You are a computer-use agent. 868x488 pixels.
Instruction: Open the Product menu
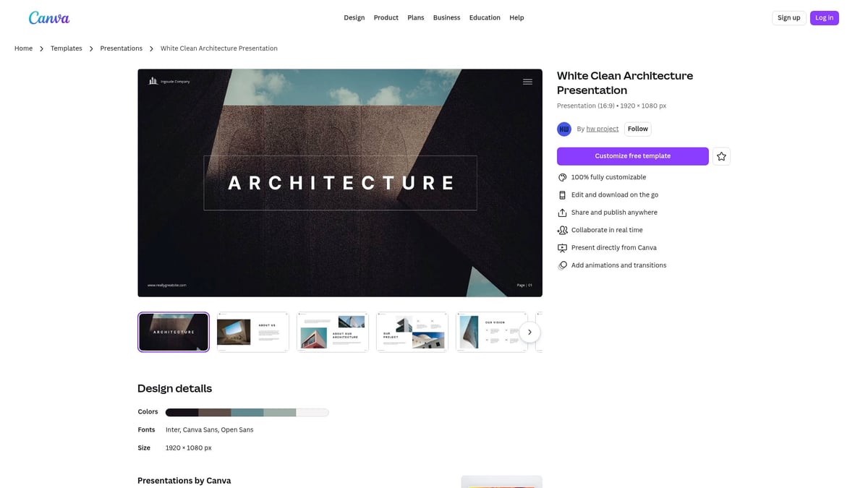coord(386,17)
